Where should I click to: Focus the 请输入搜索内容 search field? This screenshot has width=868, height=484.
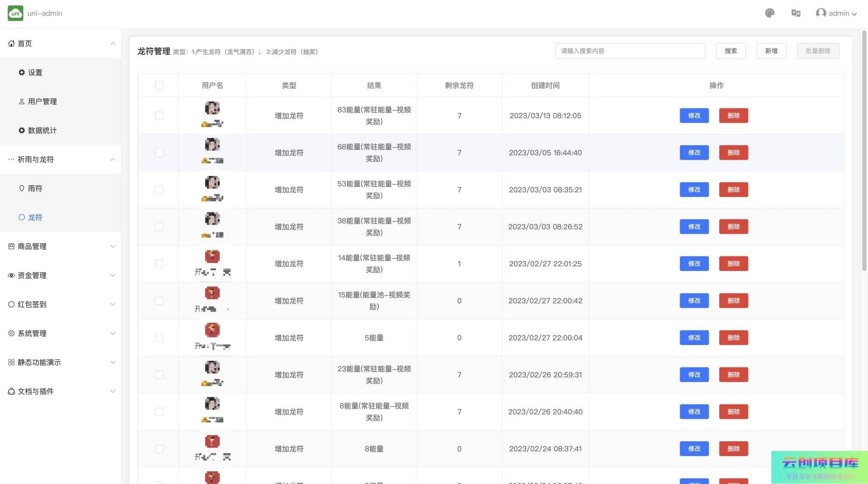click(x=630, y=51)
